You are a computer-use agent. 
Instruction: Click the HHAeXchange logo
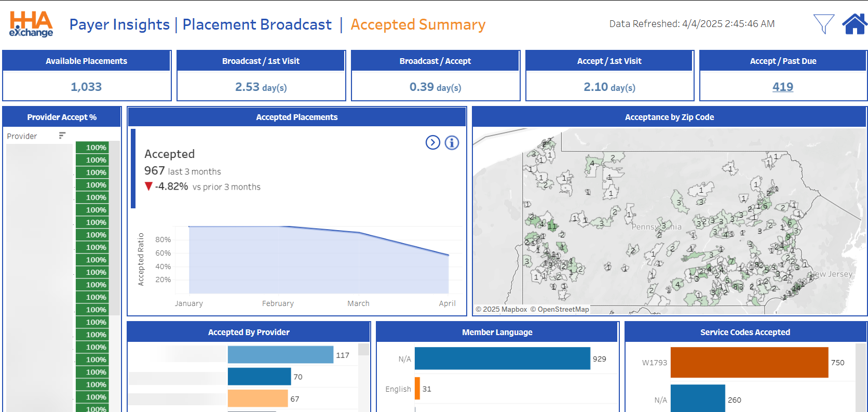[x=31, y=24]
